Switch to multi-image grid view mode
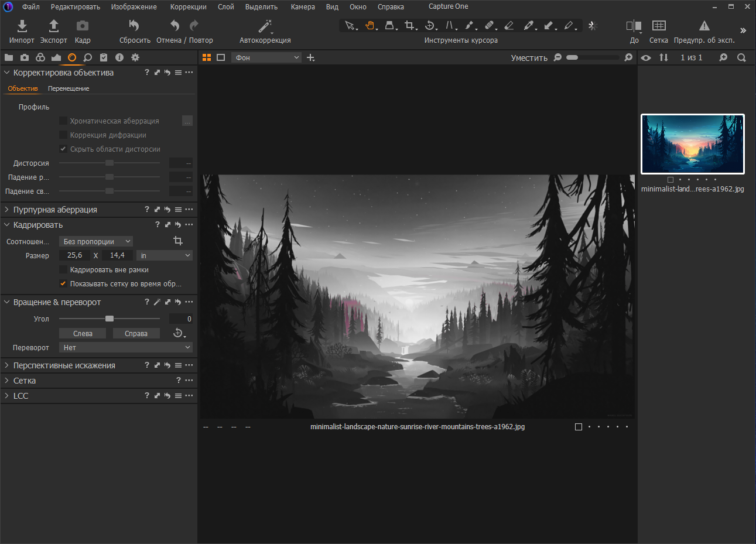This screenshot has height=544, width=756. [207, 57]
